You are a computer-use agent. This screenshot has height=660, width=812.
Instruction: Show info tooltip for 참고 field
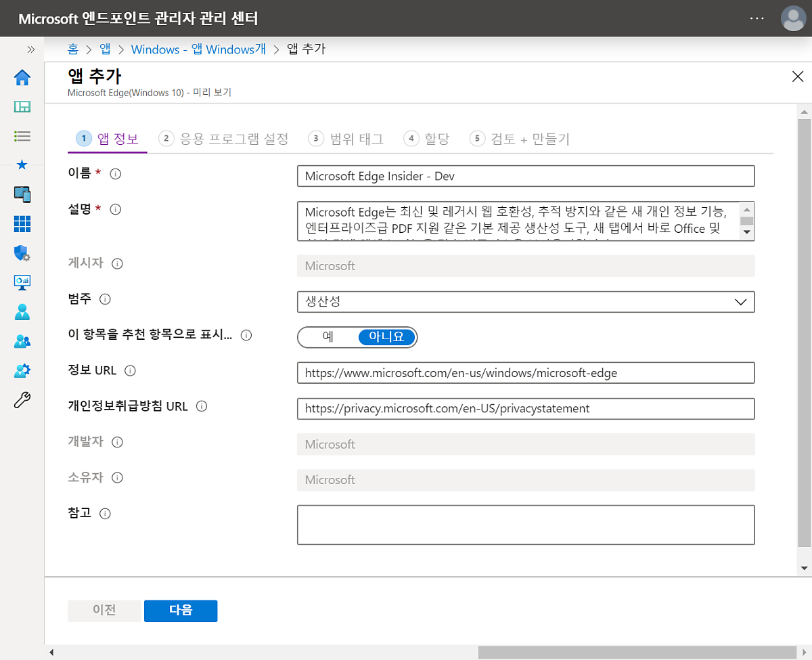click(105, 514)
